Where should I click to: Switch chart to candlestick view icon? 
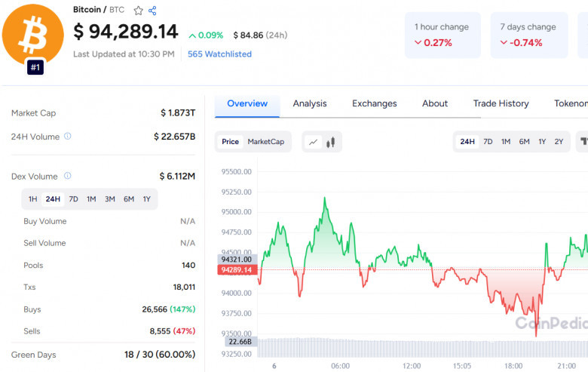(330, 142)
